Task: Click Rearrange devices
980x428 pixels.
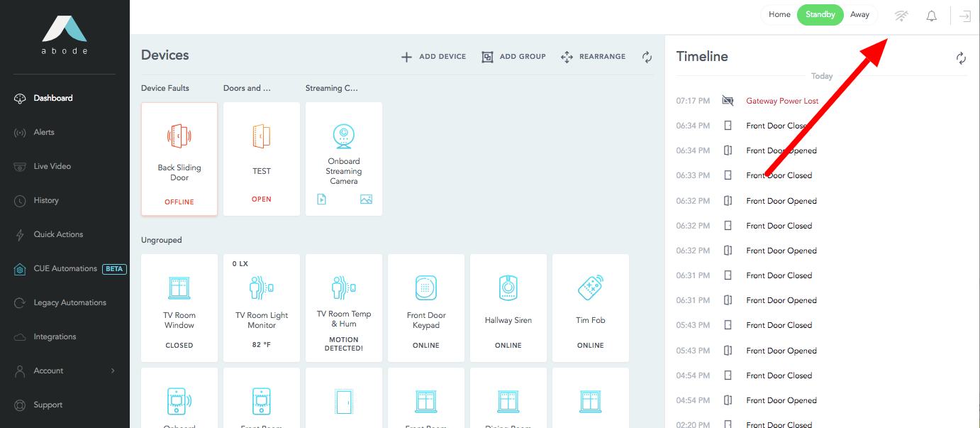Action: [594, 57]
